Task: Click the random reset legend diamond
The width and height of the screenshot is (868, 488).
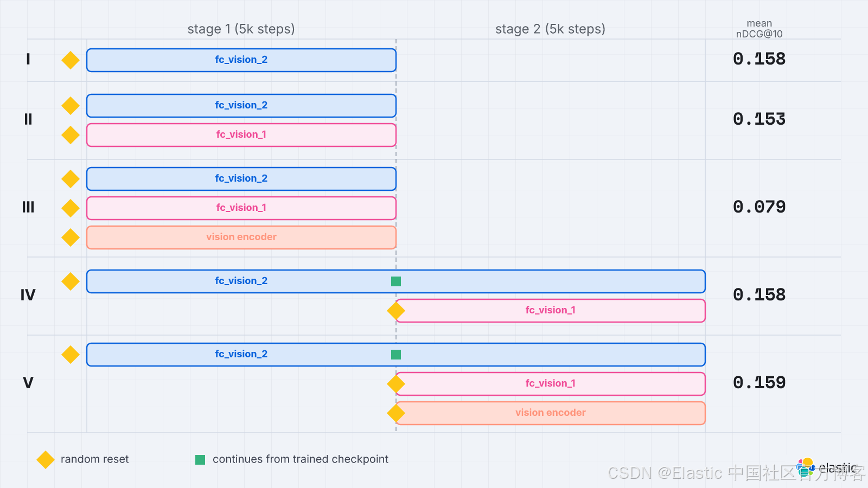Action: click(46, 460)
